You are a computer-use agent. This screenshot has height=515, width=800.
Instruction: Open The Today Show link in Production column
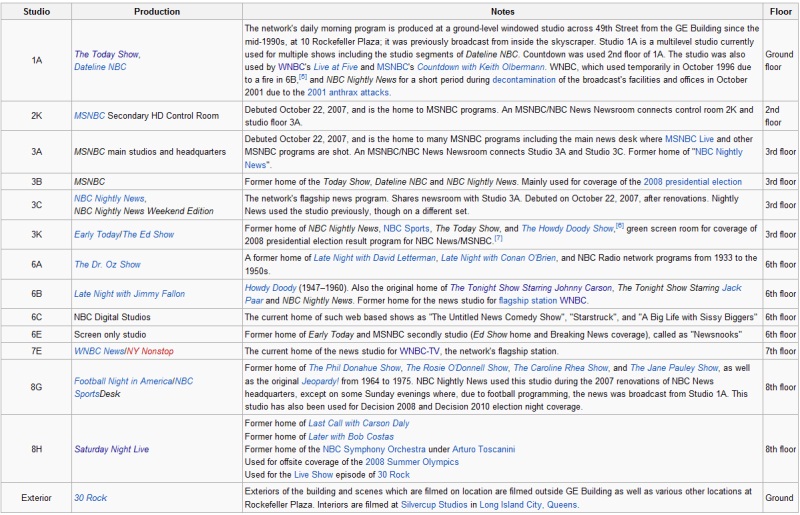point(106,54)
